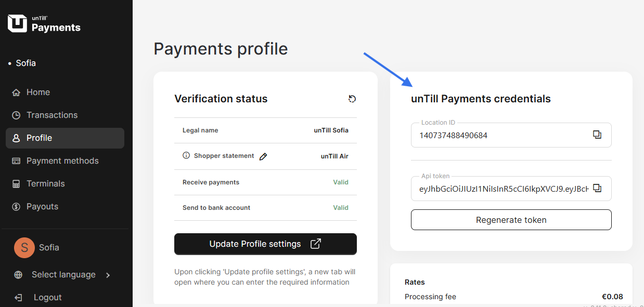Open the Payouts page
Viewport: 644px width, 307px height.
coord(42,206)
